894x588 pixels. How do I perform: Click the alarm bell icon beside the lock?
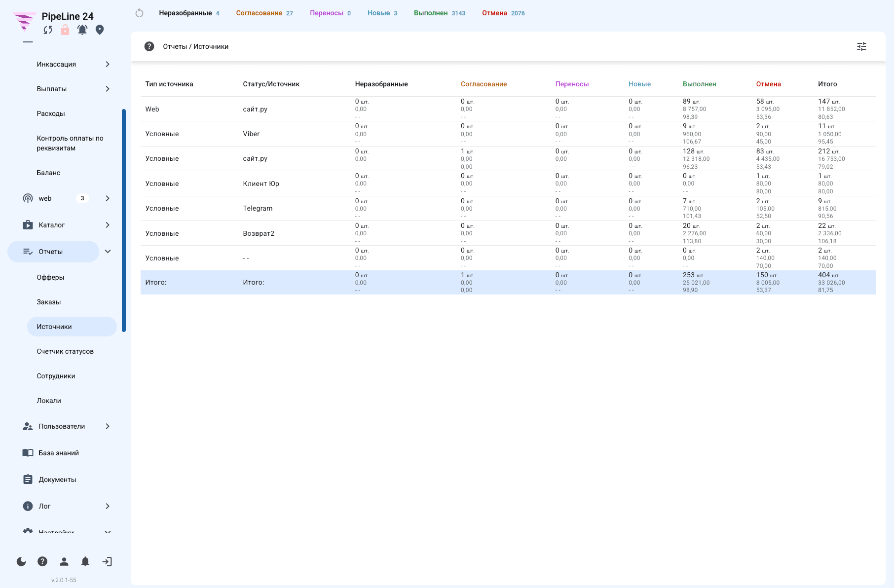(x=82, y=30)
